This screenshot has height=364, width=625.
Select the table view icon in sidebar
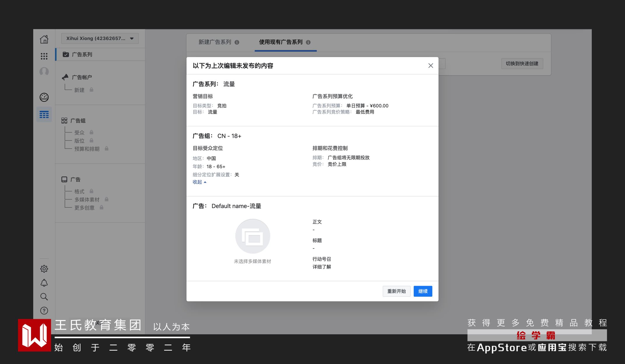[x=44, y=114]
